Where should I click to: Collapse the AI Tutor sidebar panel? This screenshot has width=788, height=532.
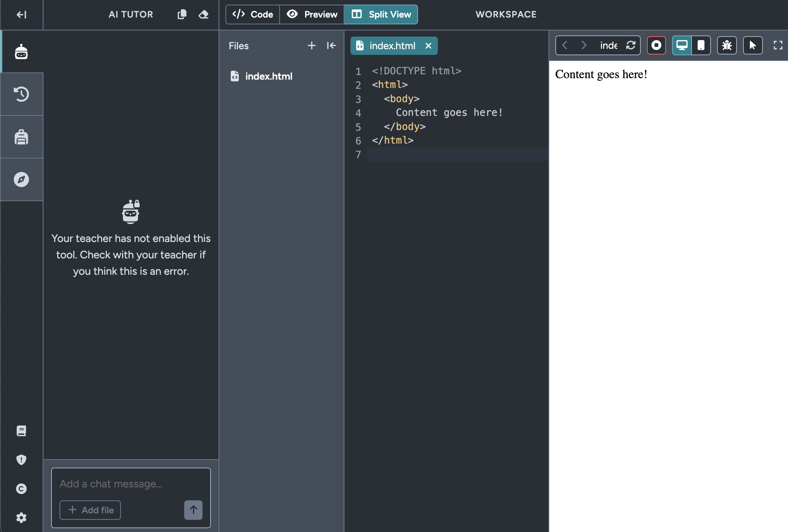click(x=21, y=14)
